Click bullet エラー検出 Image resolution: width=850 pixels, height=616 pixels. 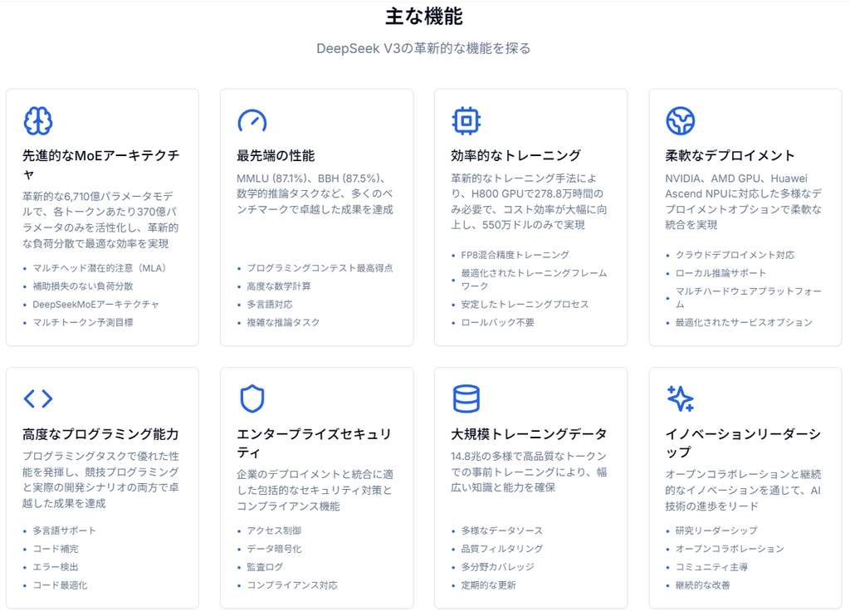click(56, 567)
